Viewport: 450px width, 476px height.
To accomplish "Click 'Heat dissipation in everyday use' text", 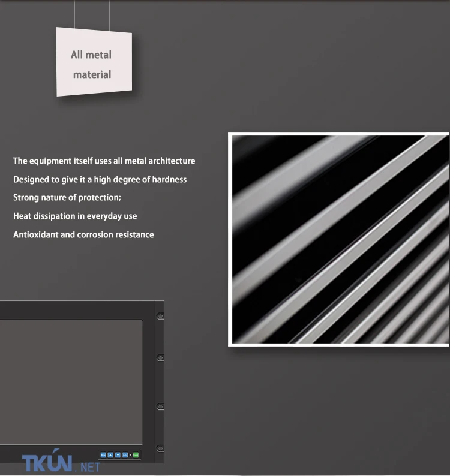I will tap(75, 216).
